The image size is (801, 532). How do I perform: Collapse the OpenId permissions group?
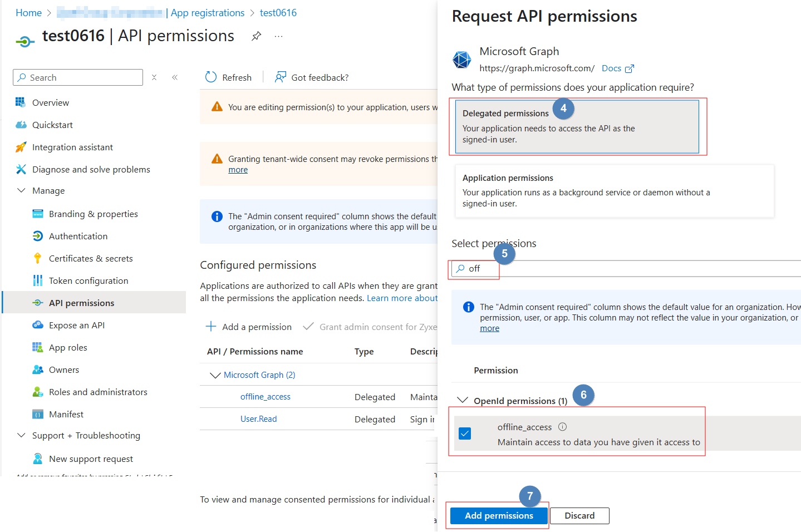pos(462,400)
